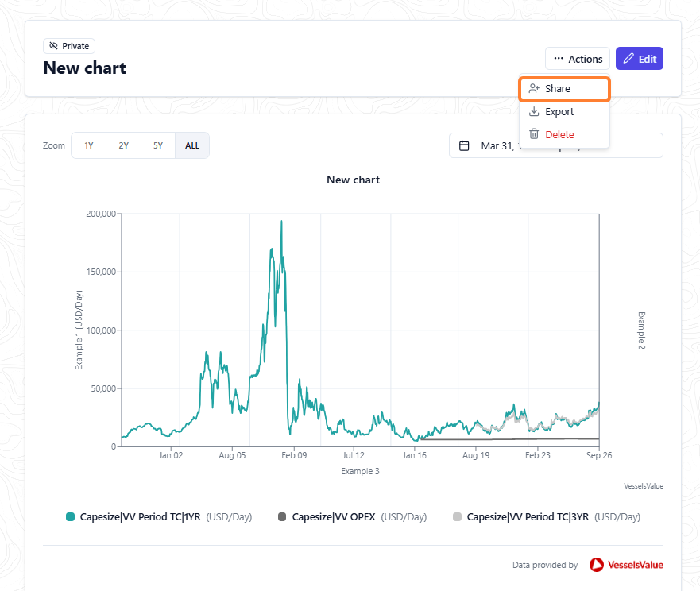Image resolution: width=700 pixels, height=591 pixels.
Task: Click the "Example 1 (USD/Day)" axis label
Action: pos(79,330)
